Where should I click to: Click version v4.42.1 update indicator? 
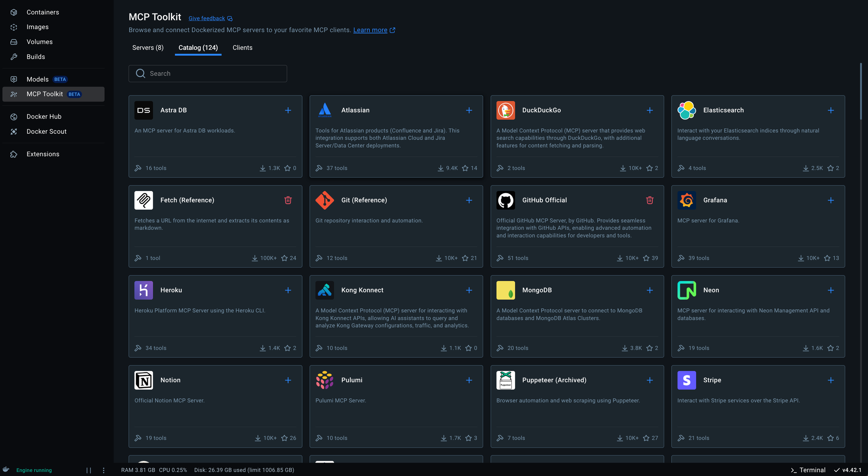[x=848, y=470]
